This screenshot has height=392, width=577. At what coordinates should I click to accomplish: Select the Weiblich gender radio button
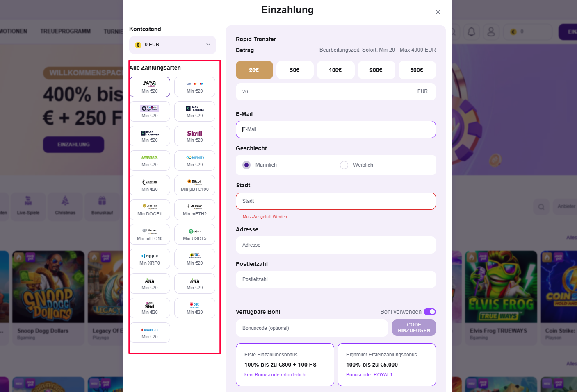(x=344, y=165)
